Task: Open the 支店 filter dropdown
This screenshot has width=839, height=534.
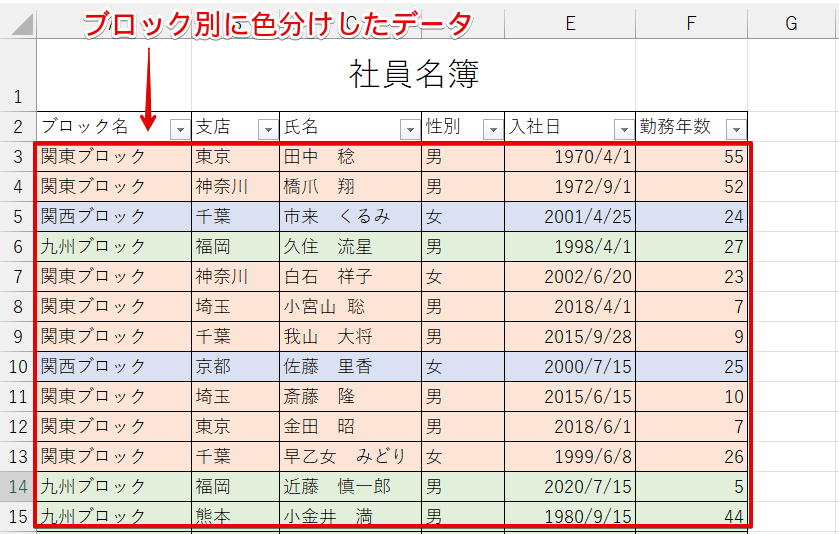Action: [x=268, y=129]
